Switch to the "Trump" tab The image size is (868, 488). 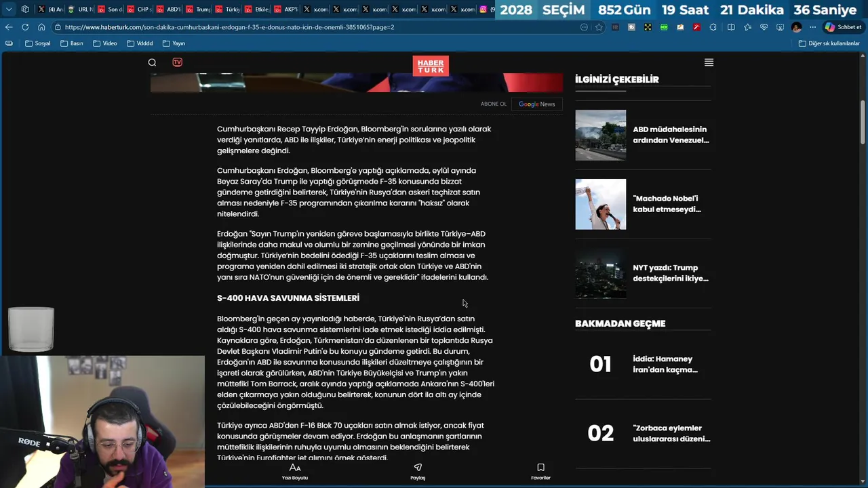tap(198, 9)
